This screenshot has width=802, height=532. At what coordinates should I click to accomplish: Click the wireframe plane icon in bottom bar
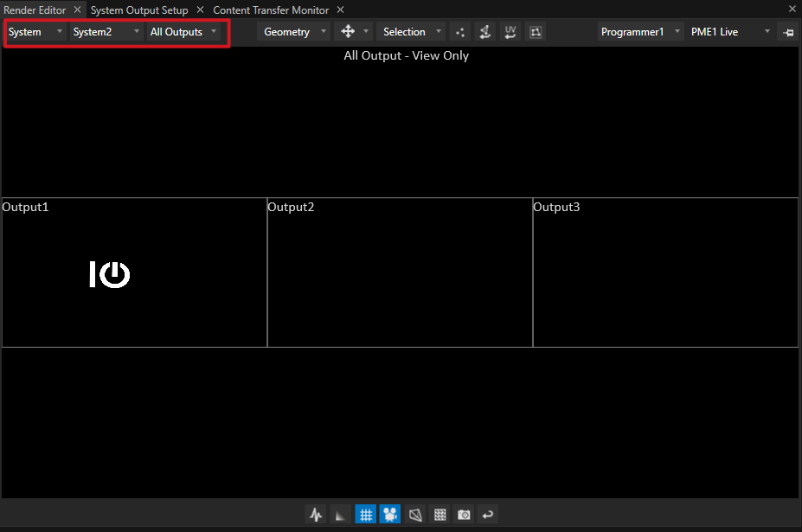click(414, 514)
